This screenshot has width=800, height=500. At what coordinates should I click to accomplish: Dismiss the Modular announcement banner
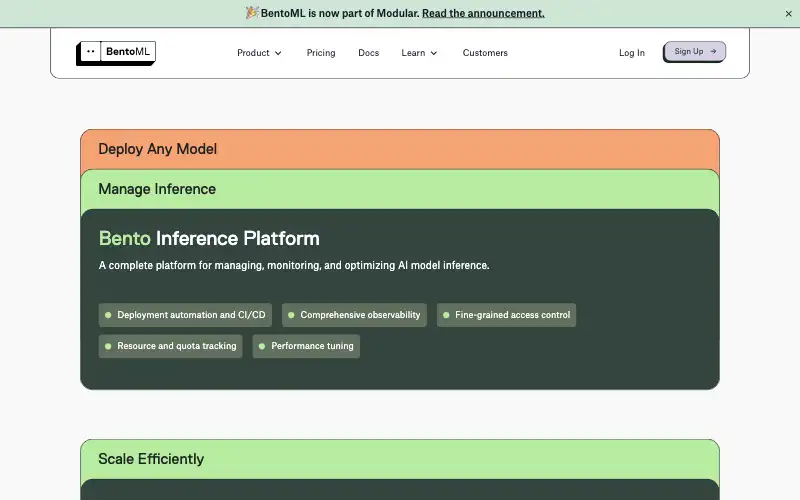pyautogui.click(x=788, y=14)
